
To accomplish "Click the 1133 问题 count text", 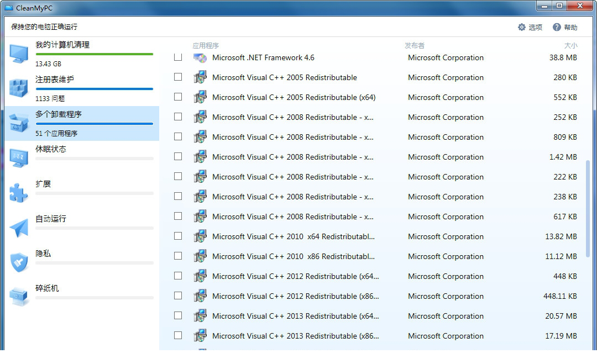I will (50, 98).
